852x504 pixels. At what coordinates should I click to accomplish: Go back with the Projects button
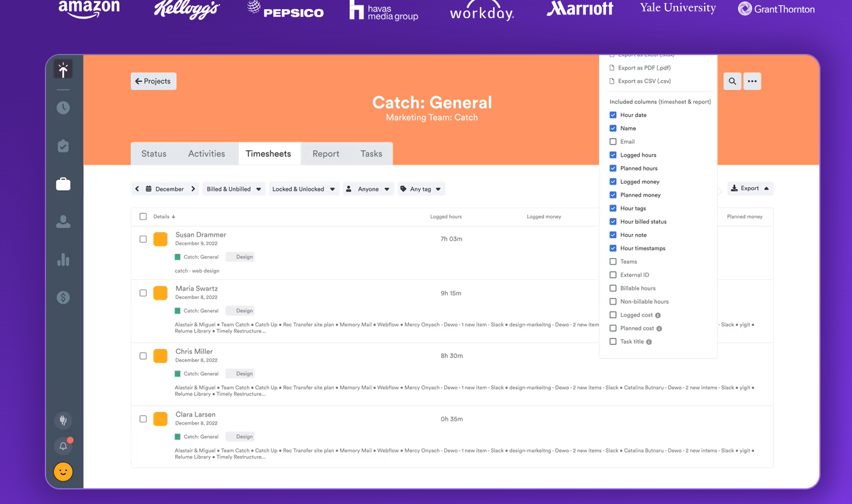[x=153, y=81]
